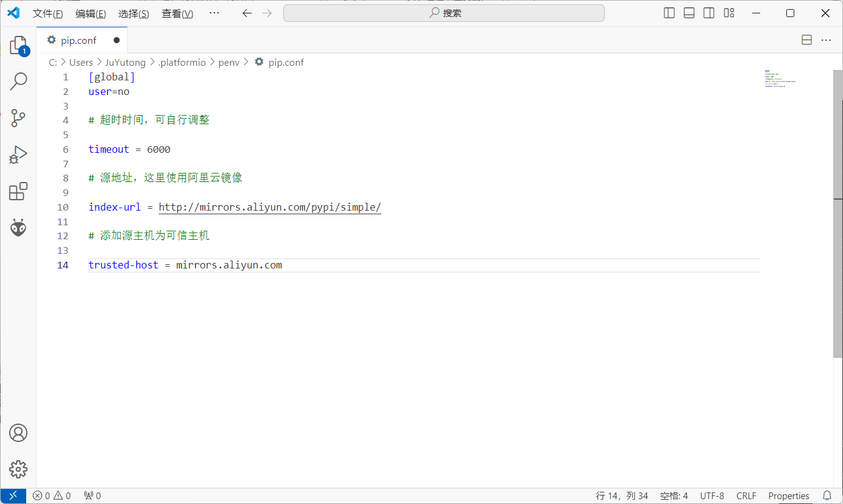Viewport: 843px width, 504px height.
Task: Open the 选择(S) menu
Action: 134,13
